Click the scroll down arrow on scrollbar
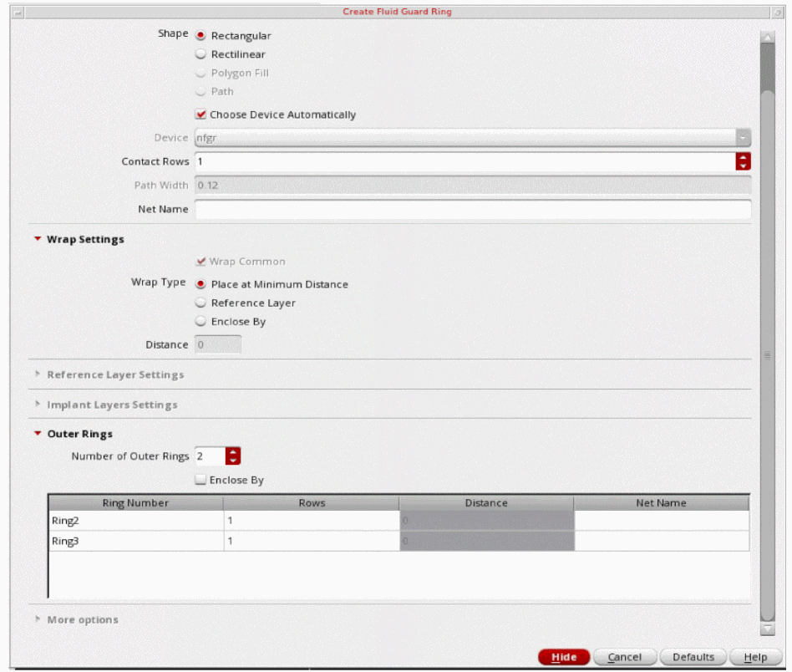792x672 pixels. [x=767, y=629]
